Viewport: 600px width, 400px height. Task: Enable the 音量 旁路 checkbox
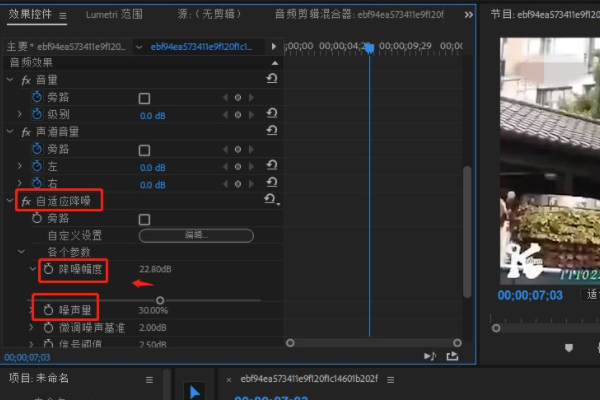click(144, 98)
